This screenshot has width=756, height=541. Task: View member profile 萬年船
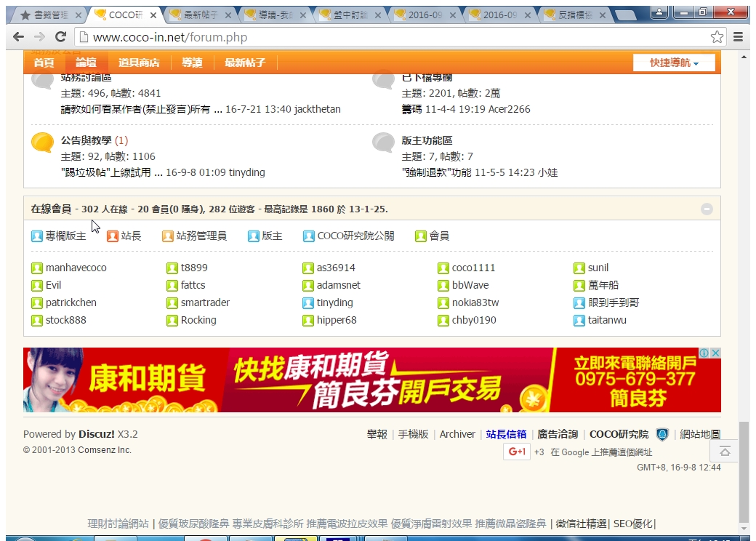(603, 286)
